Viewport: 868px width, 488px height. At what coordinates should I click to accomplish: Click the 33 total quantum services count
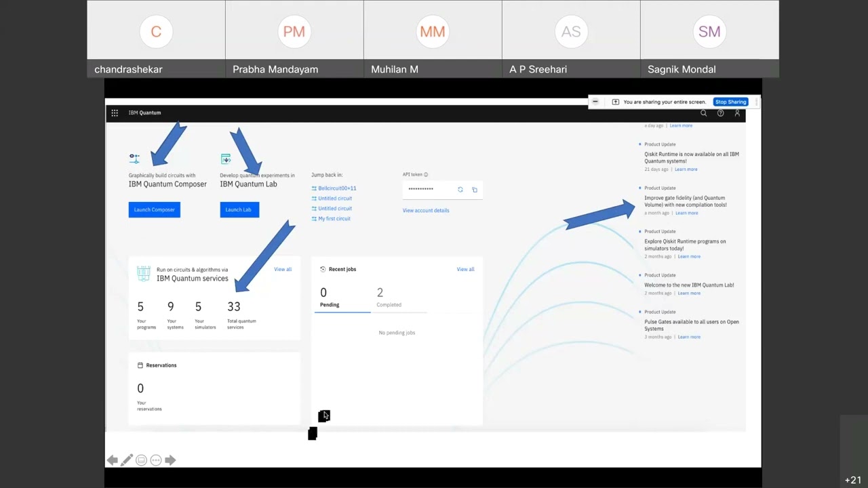click(234, 307)
